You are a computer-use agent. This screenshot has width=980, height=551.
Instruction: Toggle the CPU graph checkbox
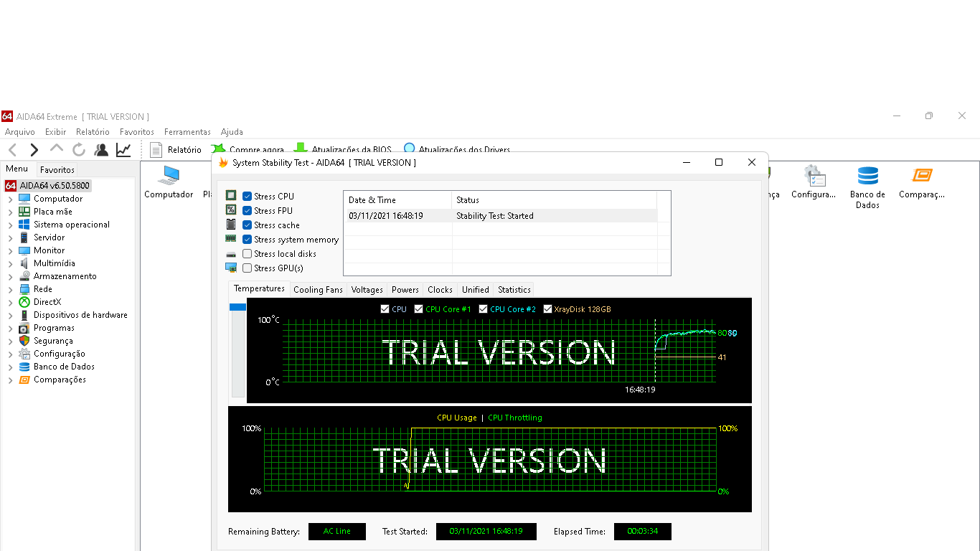click(x=385, y=309)
